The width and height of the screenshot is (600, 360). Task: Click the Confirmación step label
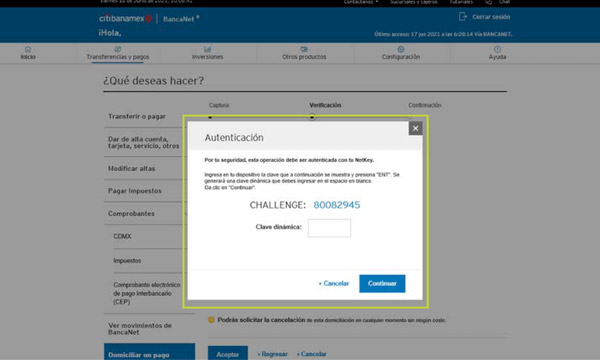click(x=424, y=105)
